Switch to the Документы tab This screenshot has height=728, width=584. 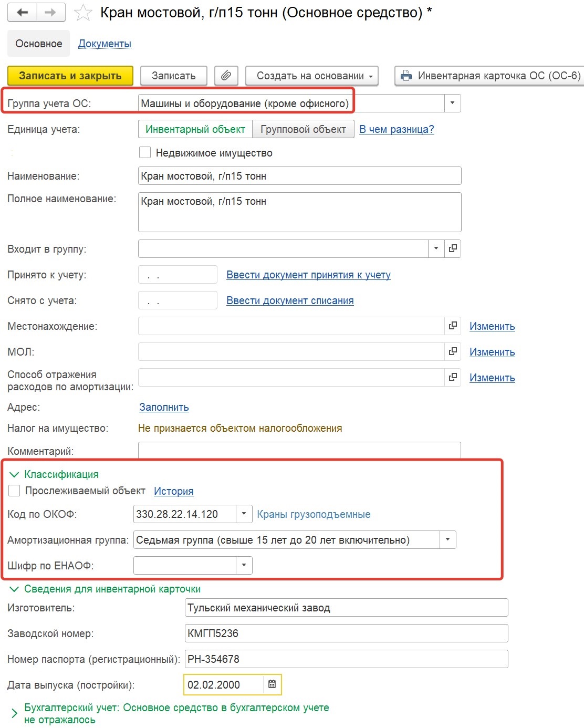[x=105, y=44]
